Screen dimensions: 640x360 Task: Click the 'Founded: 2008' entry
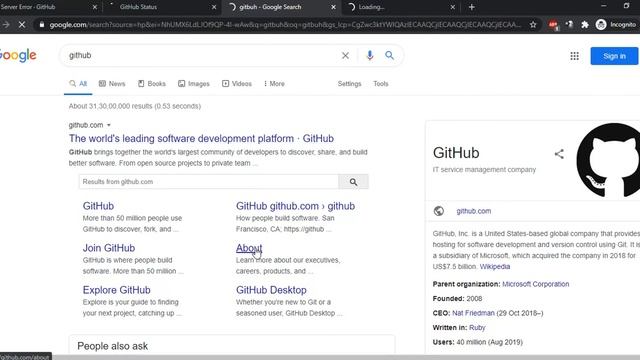tap(457, 299)
